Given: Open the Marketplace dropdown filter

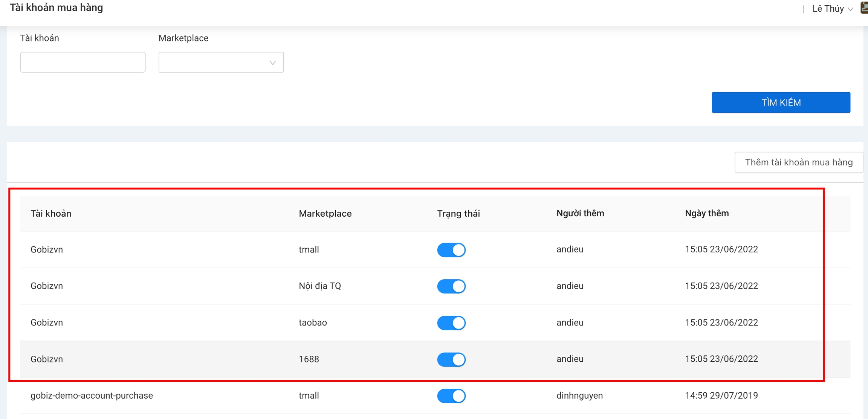Looking at the screenshot, I should pos(221,63).
